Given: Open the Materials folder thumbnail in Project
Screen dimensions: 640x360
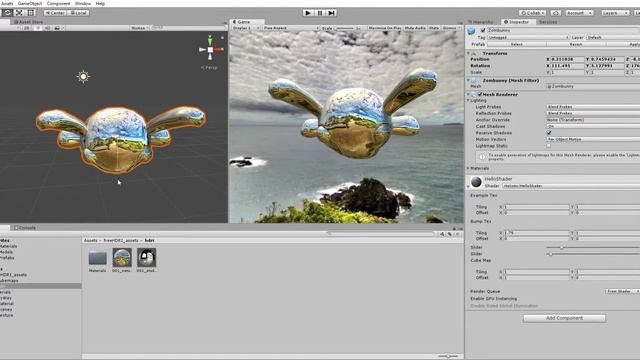Looking at the screenshot, I should [98, 258].
